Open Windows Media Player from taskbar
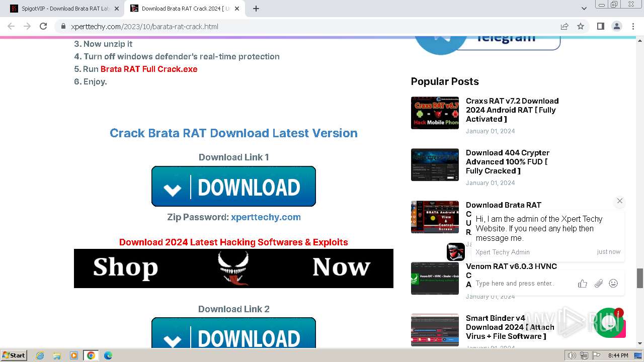The image size is (644, 362). point(74,355)
